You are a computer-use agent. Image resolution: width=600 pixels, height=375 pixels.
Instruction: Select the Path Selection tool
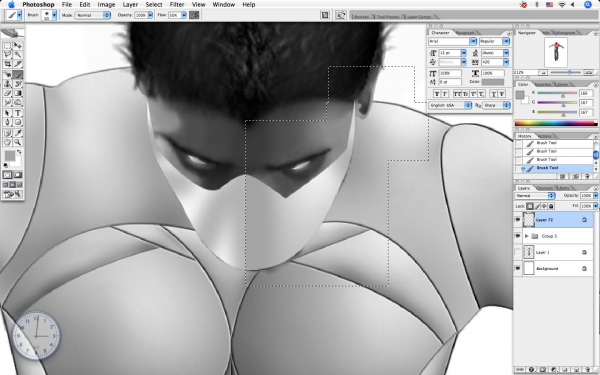[7, 113]
